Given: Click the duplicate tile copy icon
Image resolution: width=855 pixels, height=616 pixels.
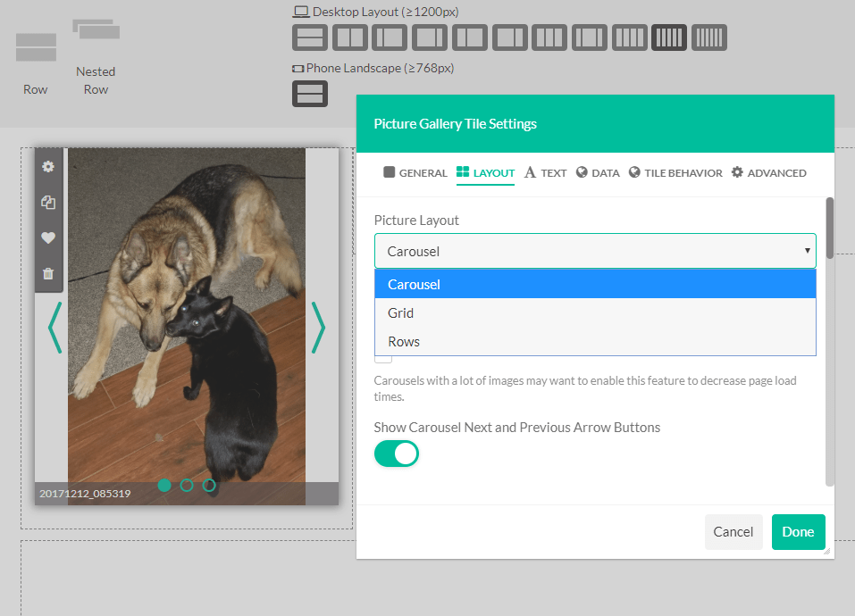Looking at the screenshot, I should point(48,202).
